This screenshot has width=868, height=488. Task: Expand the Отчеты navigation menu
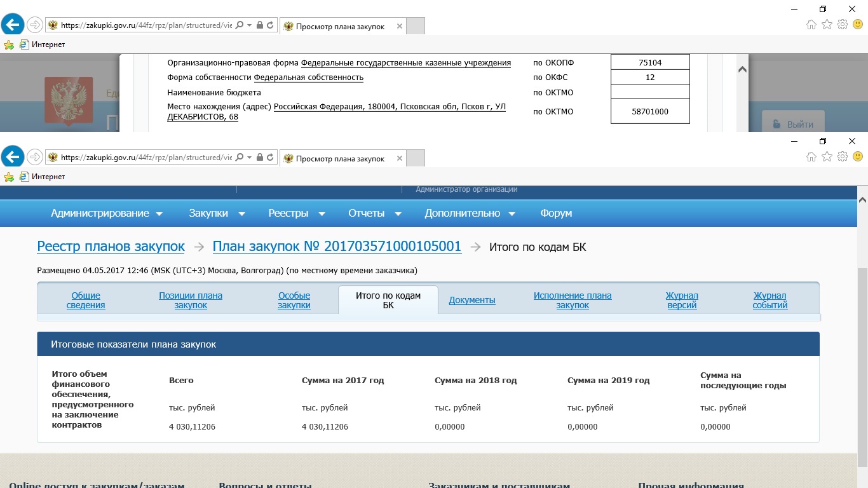(x=375, y=213)
